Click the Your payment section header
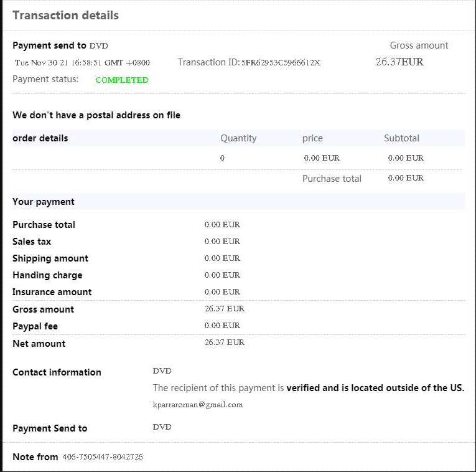The height and width of the screenshot is (472, 476). (44, 202)
